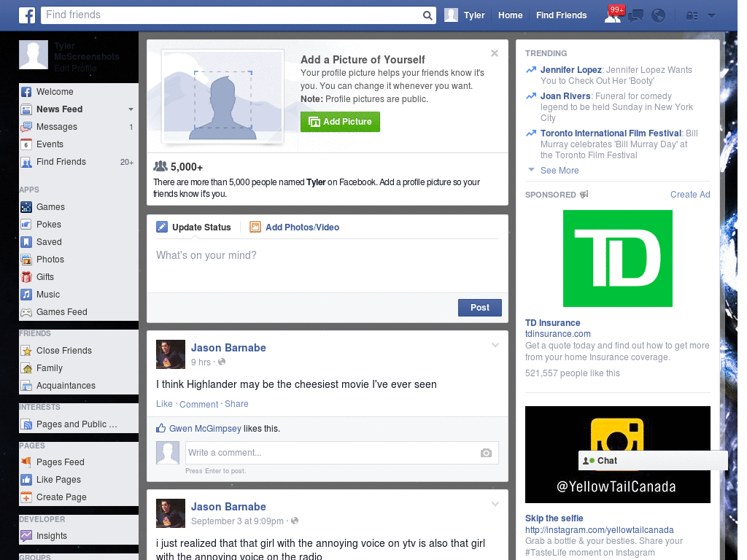Viewport: 747px width, 560px height.
Task: Click Edit Profile under the profile name
Action: (x=75, y=68)
